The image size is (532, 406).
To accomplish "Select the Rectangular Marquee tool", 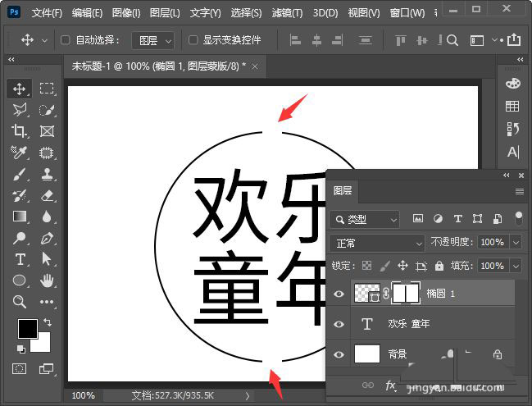I will 47,89.
